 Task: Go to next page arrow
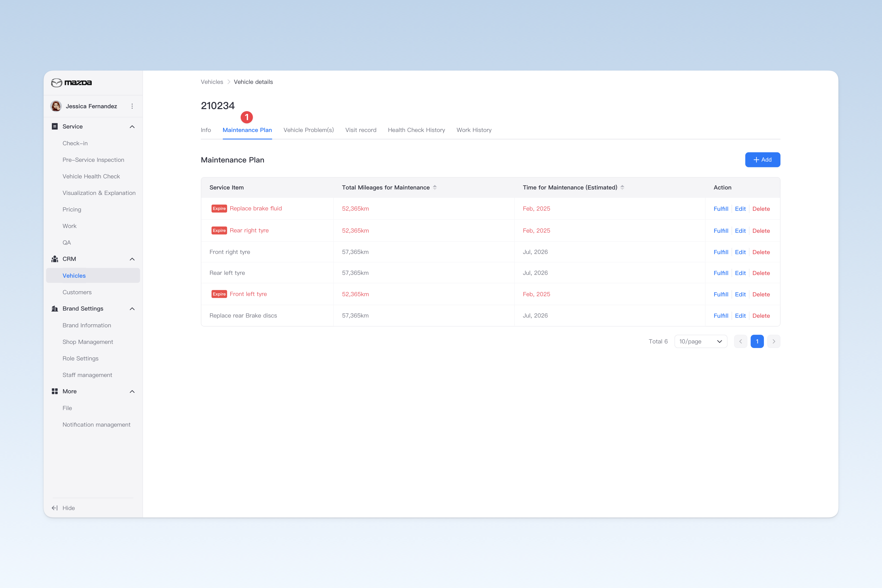tap(773, 341)
